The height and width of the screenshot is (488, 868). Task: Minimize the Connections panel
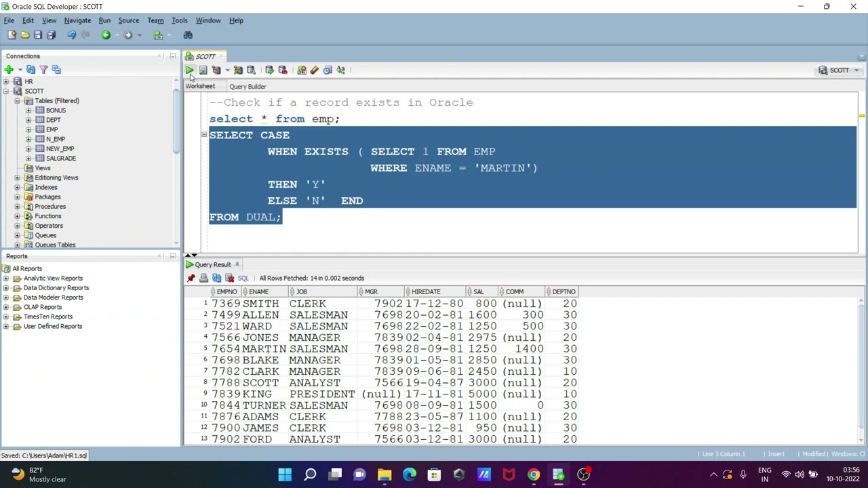point(172,56)
